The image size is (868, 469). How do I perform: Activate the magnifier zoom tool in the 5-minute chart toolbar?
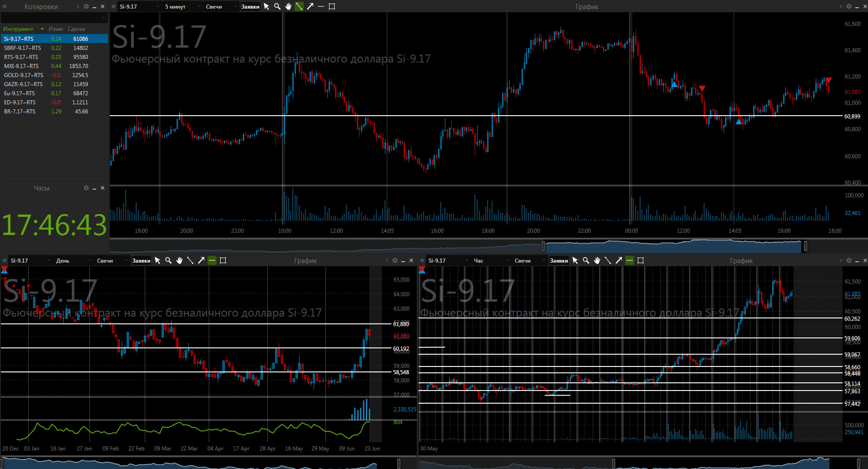pyautogui.click(x=277, y=6)
